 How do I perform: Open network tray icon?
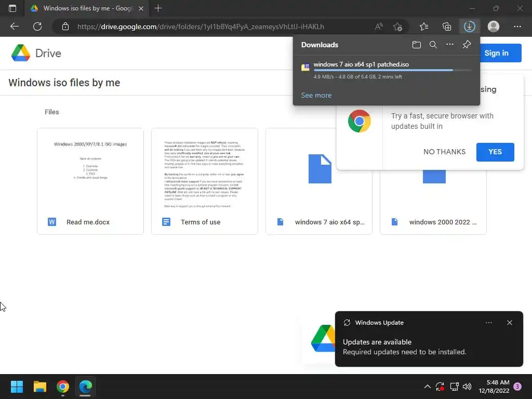[x=454, y=387]
